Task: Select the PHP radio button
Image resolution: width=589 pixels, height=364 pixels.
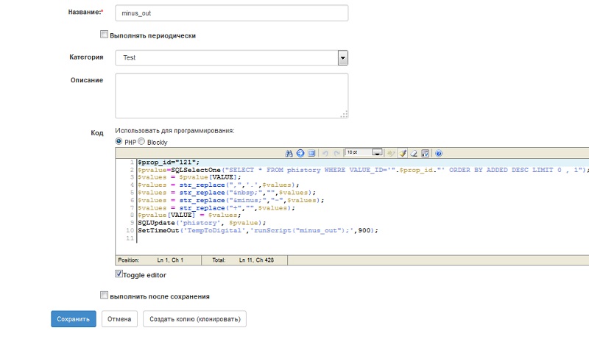Action: [x=119, y=141]
